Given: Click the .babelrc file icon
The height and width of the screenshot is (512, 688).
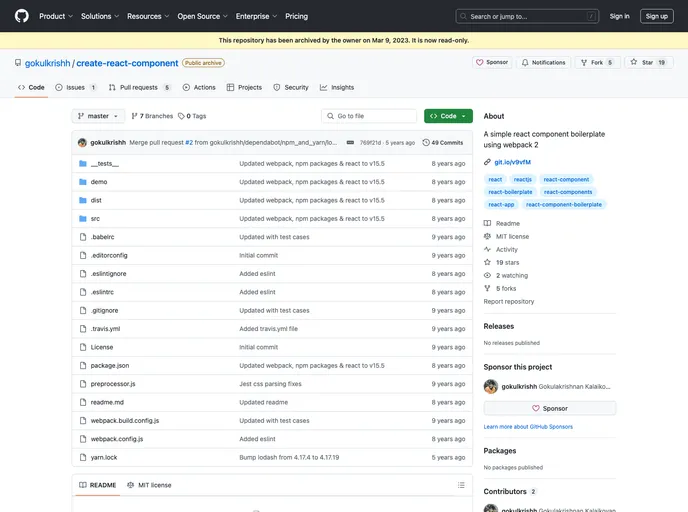Looking at the screenshot, I should click(x=82, y=237).
